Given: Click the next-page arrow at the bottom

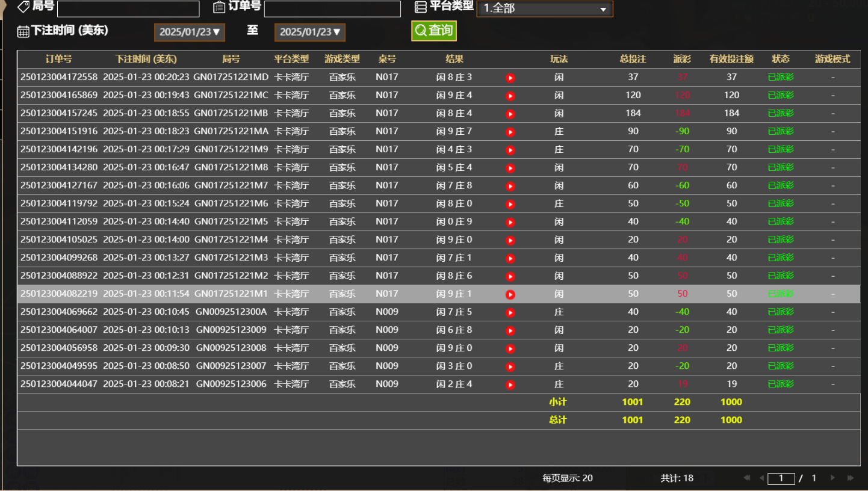Looking at the screenshot, I should (831, 477).
